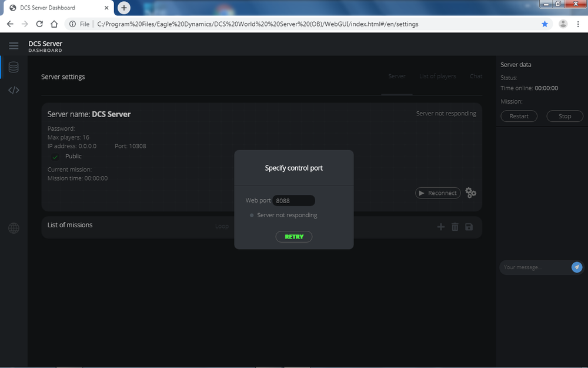
Task: Click the browser address bar URL
Action: 258,24
